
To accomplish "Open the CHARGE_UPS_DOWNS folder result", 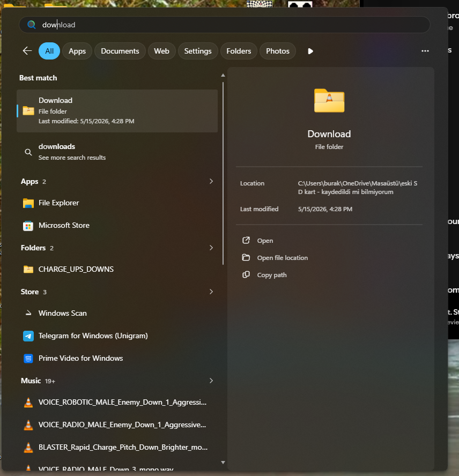I will tap(117, 269).
